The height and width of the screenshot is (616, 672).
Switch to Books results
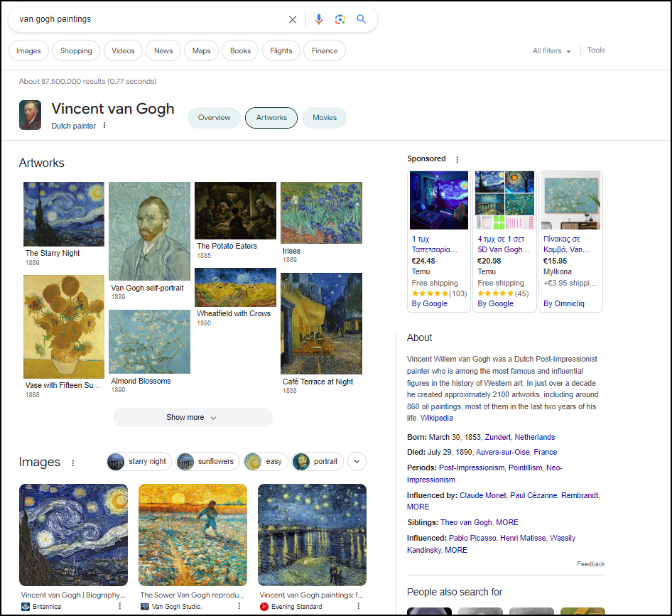(x=240, y=50)
